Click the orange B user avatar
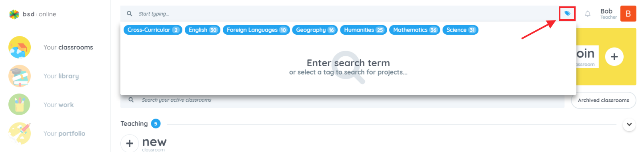 point(628,14)
